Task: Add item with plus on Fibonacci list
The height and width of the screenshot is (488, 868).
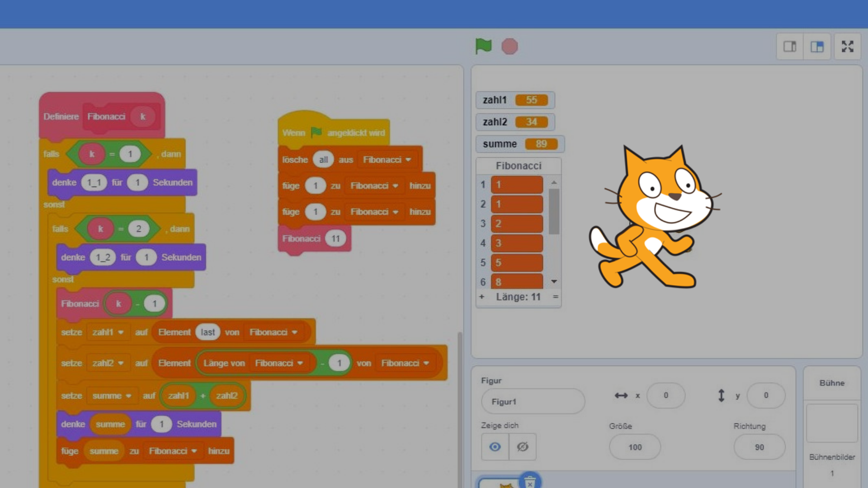Action: click(x=481, y=297)
